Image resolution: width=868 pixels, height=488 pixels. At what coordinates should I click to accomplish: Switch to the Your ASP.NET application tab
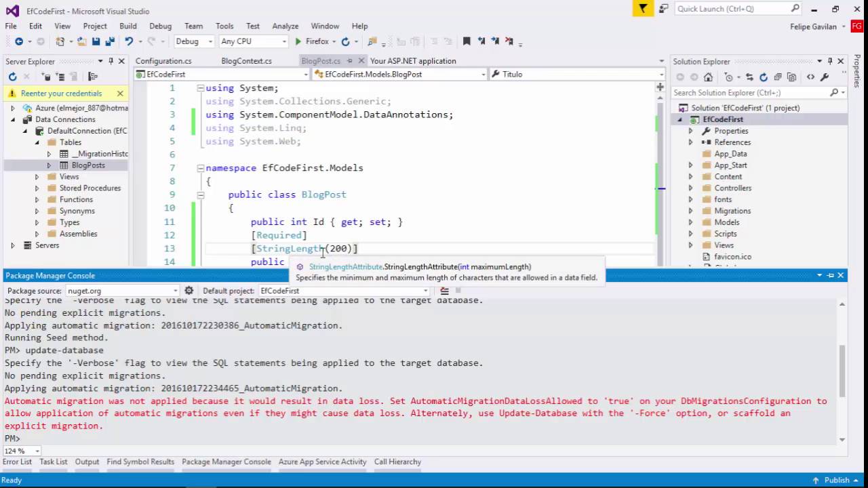click(x=413, y=61)
